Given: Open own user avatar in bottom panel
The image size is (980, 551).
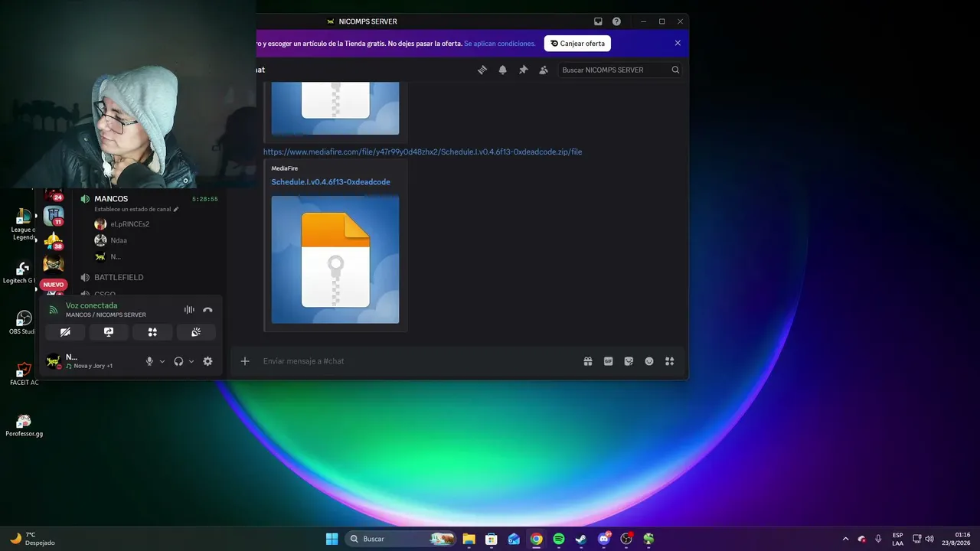Looking at the screenshot, I should point(53,361).
